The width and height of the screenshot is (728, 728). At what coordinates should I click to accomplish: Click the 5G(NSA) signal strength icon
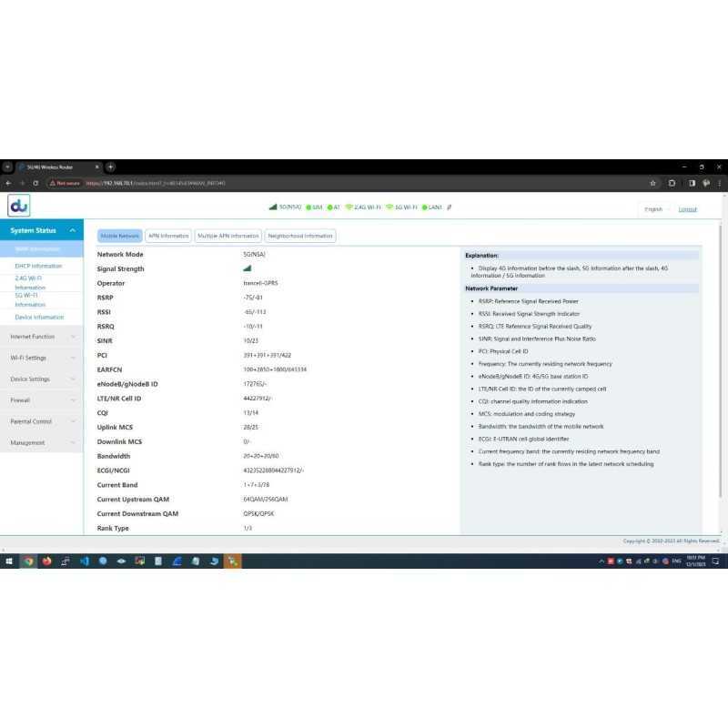coord(273,207)
